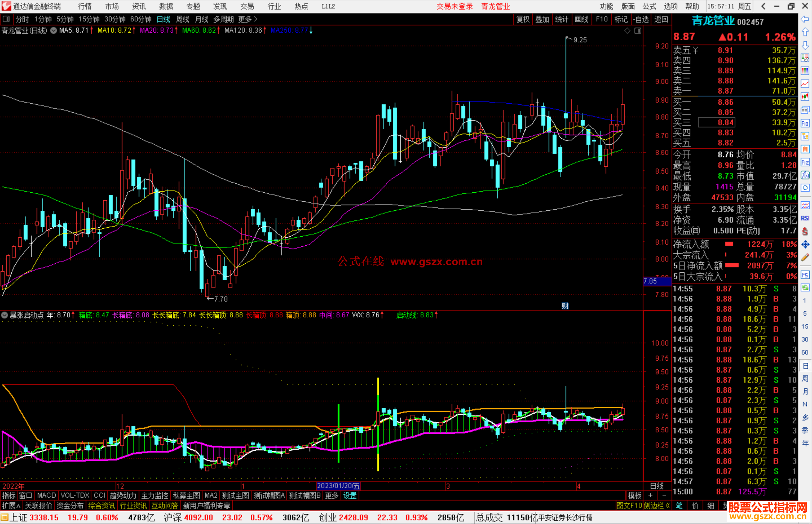The image size is (812, 524).
Task: Switch to the 周线 weekly period tab
Action: tap(183, 19)
